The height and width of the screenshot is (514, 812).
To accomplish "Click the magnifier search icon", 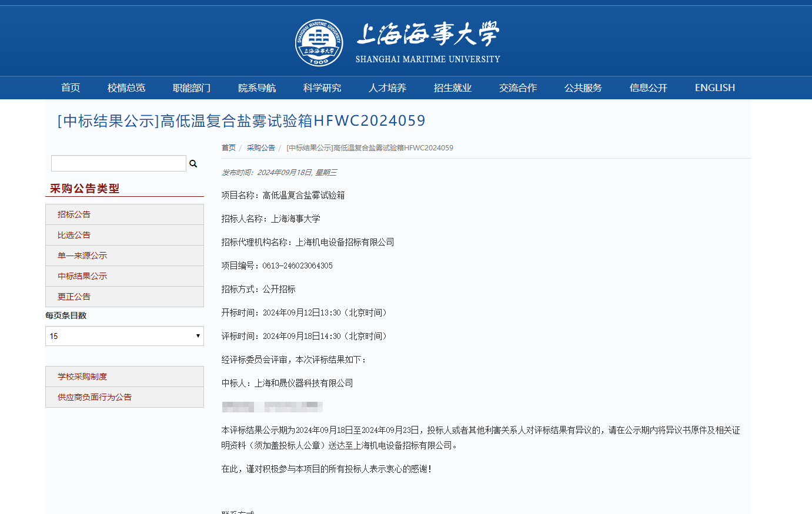I will (193, 163).
